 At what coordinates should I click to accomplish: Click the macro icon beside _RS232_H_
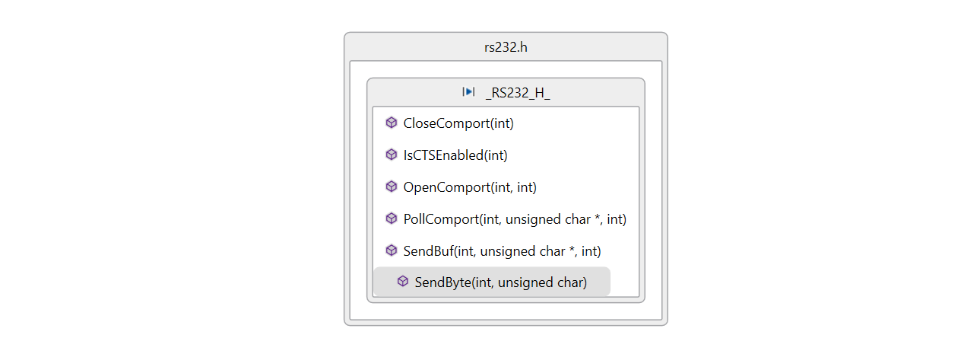[468, 92]
